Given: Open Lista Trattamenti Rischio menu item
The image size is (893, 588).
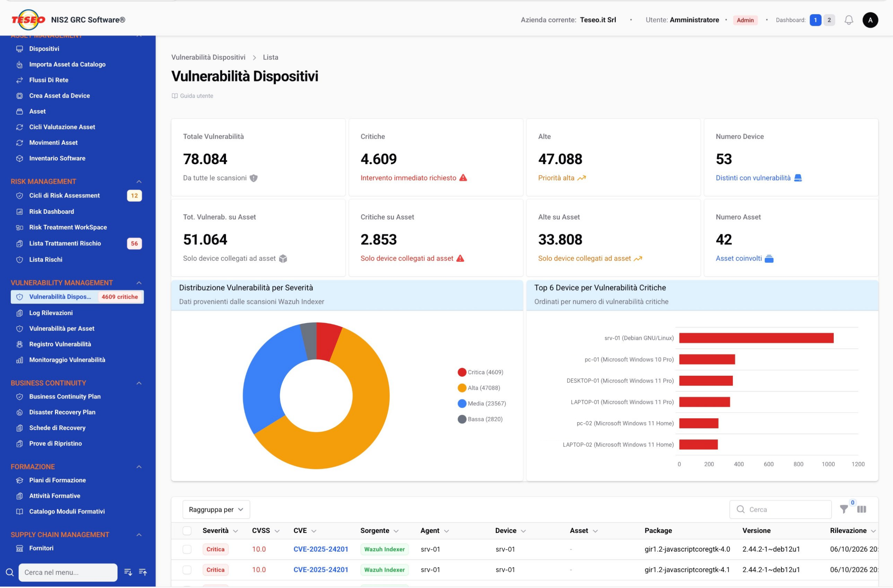Looking at the screenshot, I should tap(77, 243).
